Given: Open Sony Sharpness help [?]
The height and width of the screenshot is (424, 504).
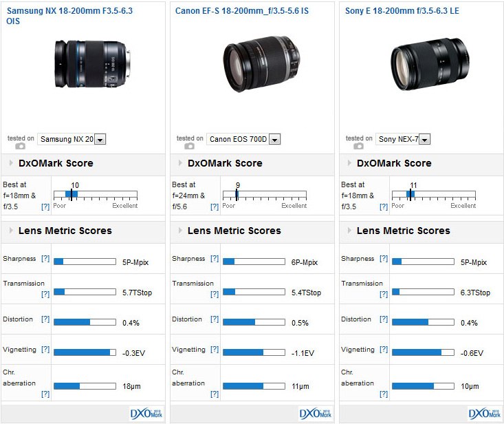Looking at the screenshot, I should (384, 258).
